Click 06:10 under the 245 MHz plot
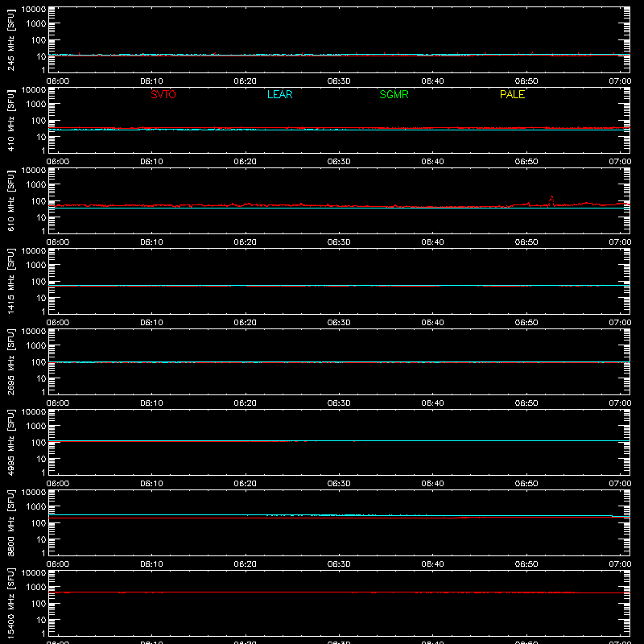Screen dimensions: 644x644 coord(151,81)
